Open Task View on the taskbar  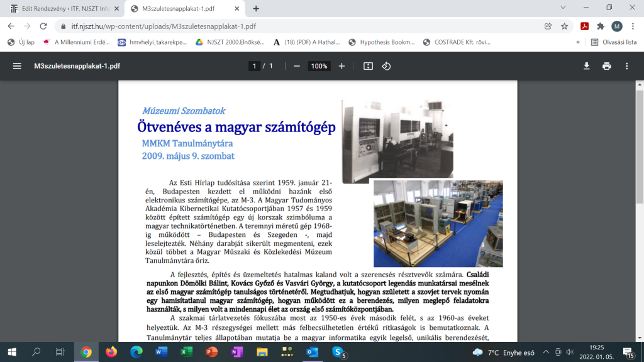point(60,352)
